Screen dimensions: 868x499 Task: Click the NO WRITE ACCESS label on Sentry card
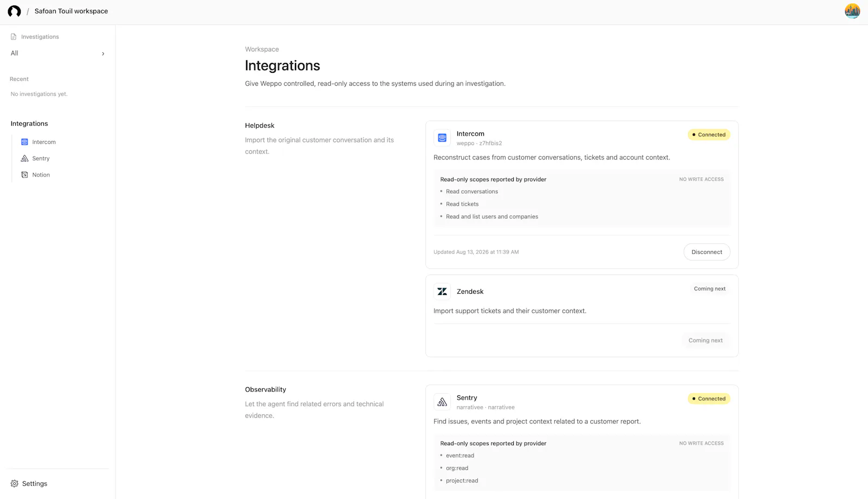pyautogui.click(x=701, y=443)
